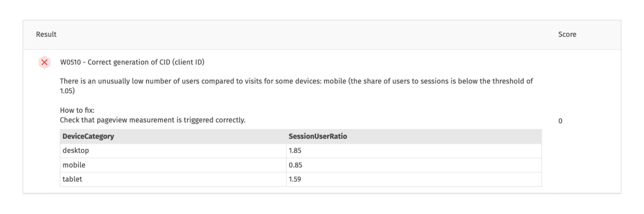Click the 1.59 ratio value

pyautogui.click(x=295, y=179)
